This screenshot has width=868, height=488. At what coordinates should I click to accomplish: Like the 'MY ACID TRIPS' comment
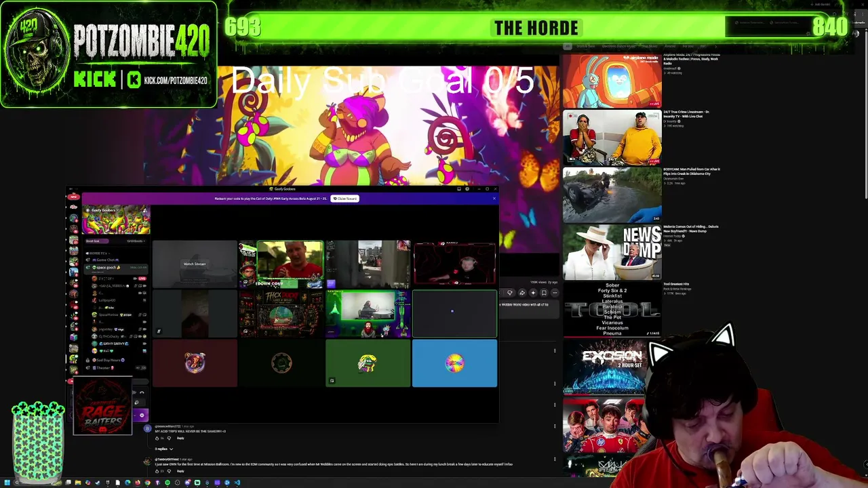(x=157, y=439)
